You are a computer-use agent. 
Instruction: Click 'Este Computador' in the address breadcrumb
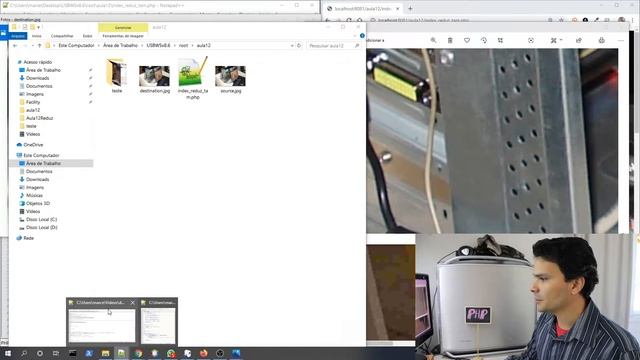(76, 45)
